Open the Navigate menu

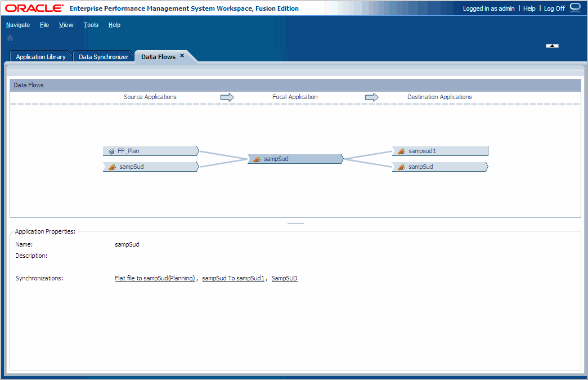tap(18, 25)
